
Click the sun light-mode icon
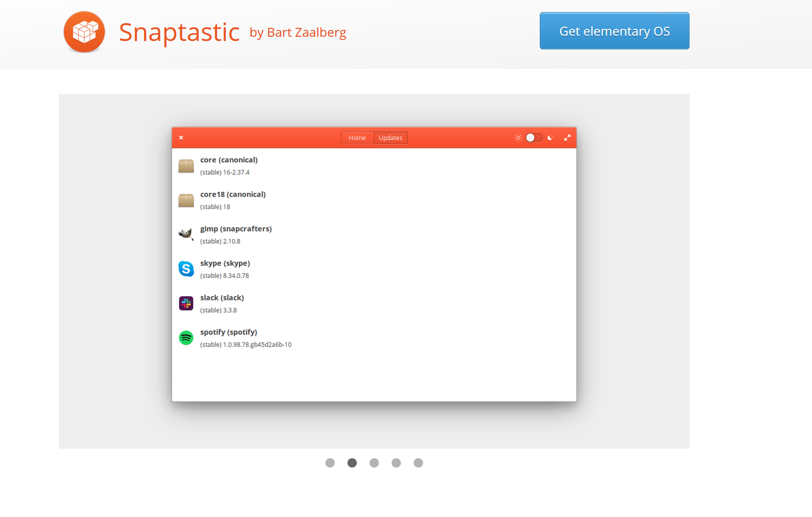click(518, 138)
